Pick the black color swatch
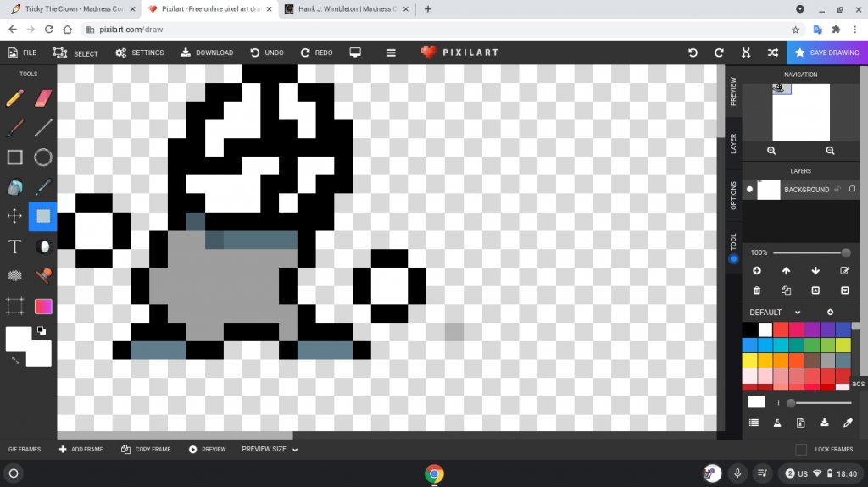This screenshot has width=868, height=487. coord(750,329)
